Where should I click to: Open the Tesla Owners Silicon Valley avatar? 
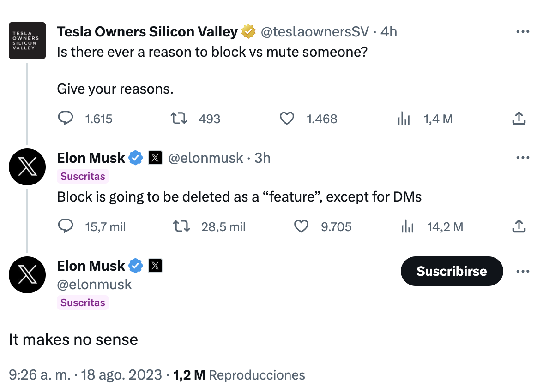tap(27, 41)
